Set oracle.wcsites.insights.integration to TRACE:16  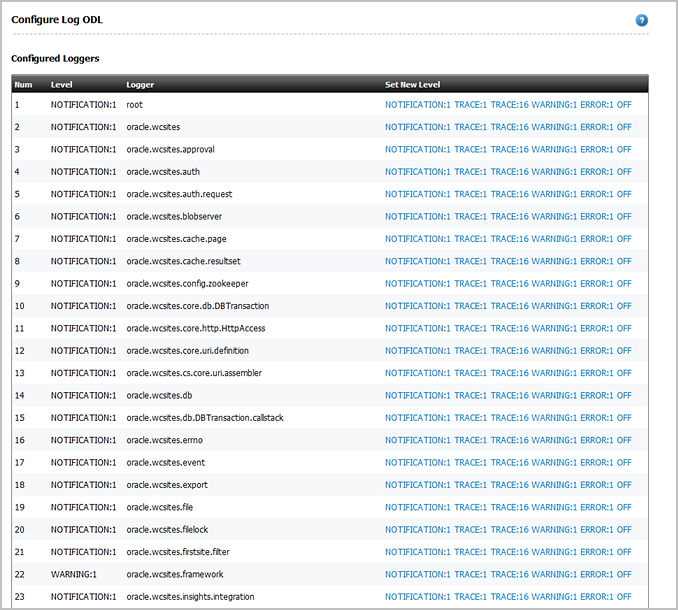click(x=509, y=597)
